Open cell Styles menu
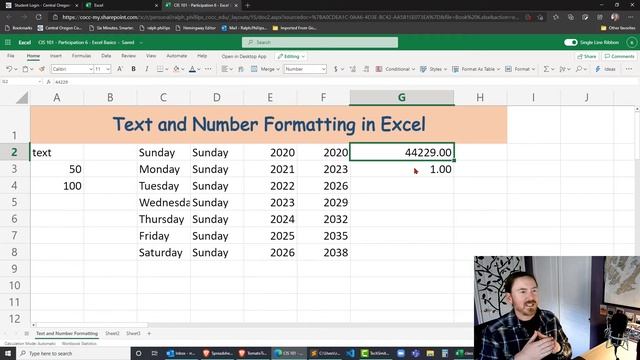 coord(433,69)
